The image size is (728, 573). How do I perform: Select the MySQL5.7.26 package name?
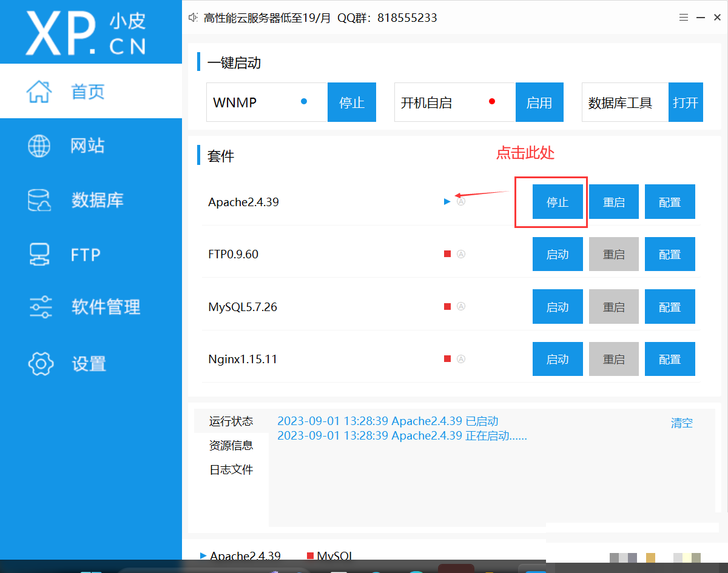(243, 307)
